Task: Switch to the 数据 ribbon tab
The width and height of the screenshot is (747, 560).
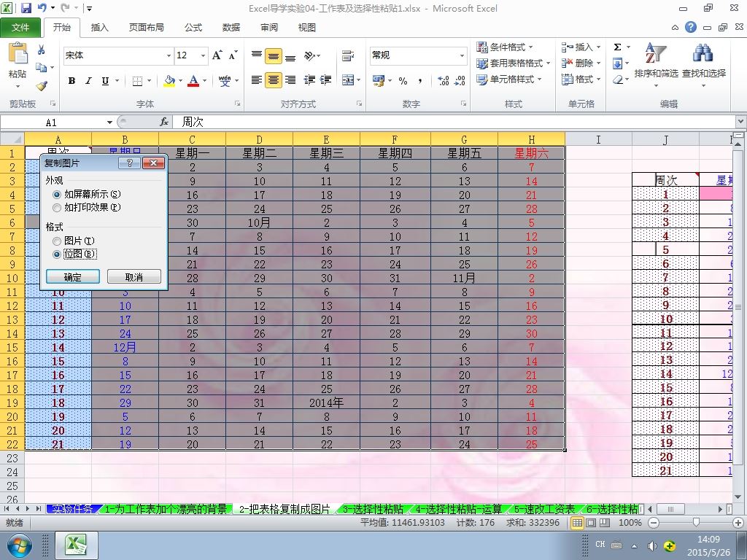Action: [x=231, y=28]
